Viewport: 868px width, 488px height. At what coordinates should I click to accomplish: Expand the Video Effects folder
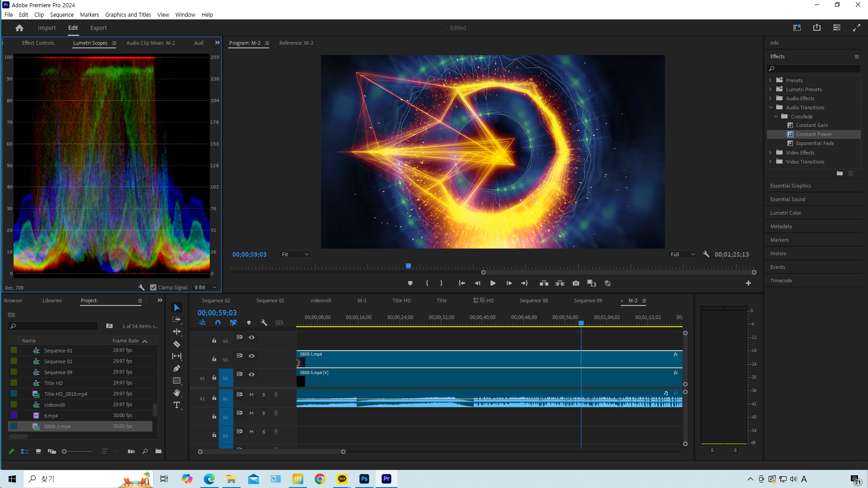tap(771, 153)
